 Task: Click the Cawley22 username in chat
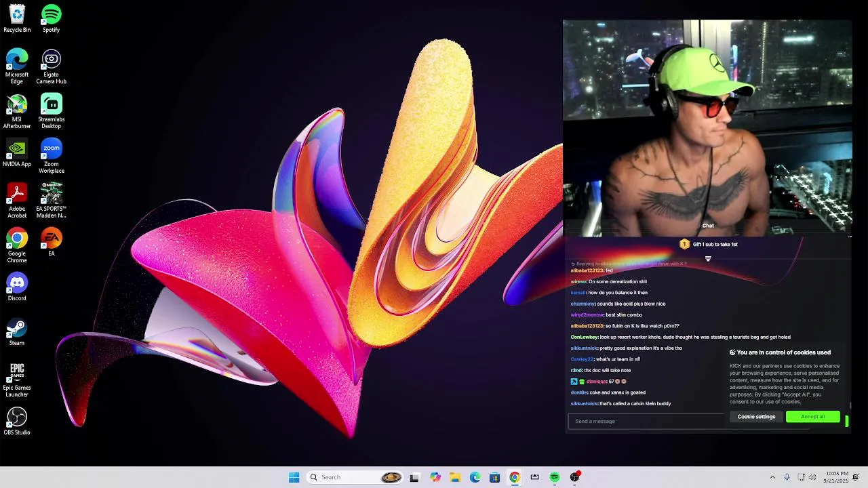pyautogui.click(x=582, y=359)
